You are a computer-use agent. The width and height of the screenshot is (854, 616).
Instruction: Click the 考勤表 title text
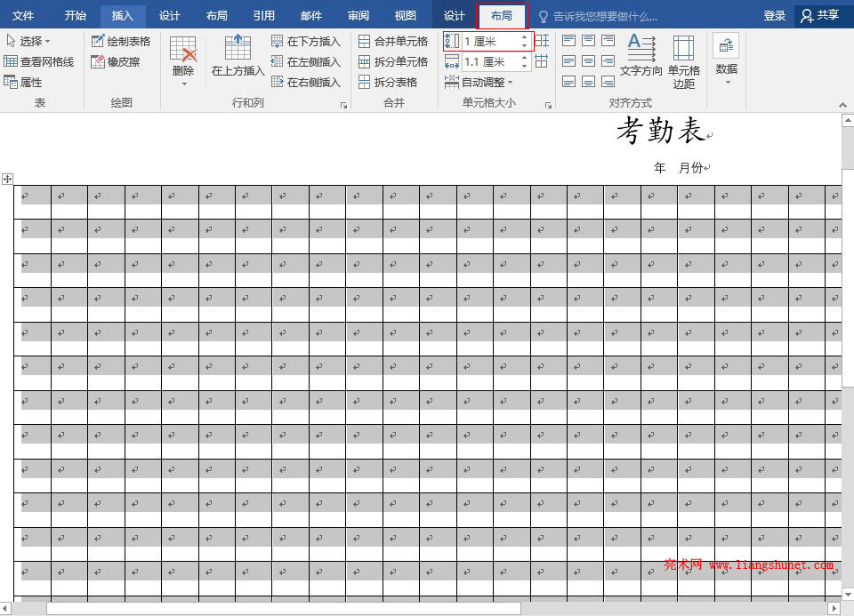661,131
